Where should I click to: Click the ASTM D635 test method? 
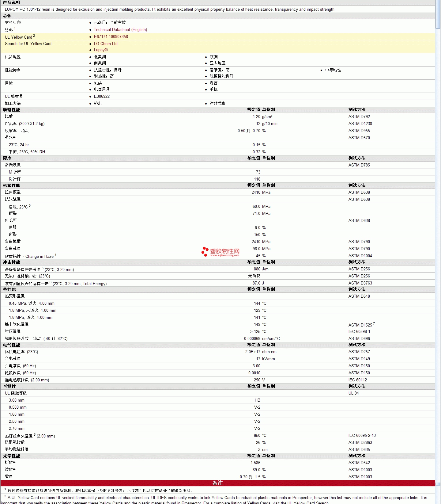(359, 450)
